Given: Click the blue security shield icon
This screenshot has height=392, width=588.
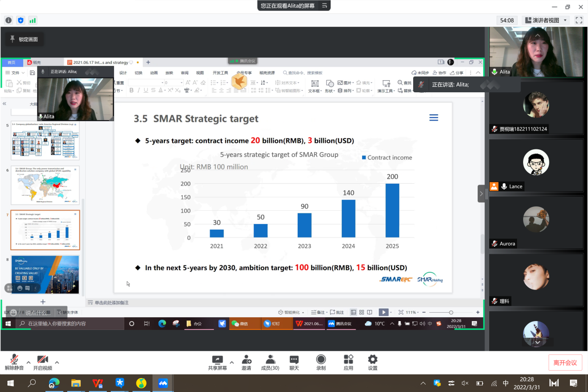Looking at the screenshot, I should [x=20, y=20].
